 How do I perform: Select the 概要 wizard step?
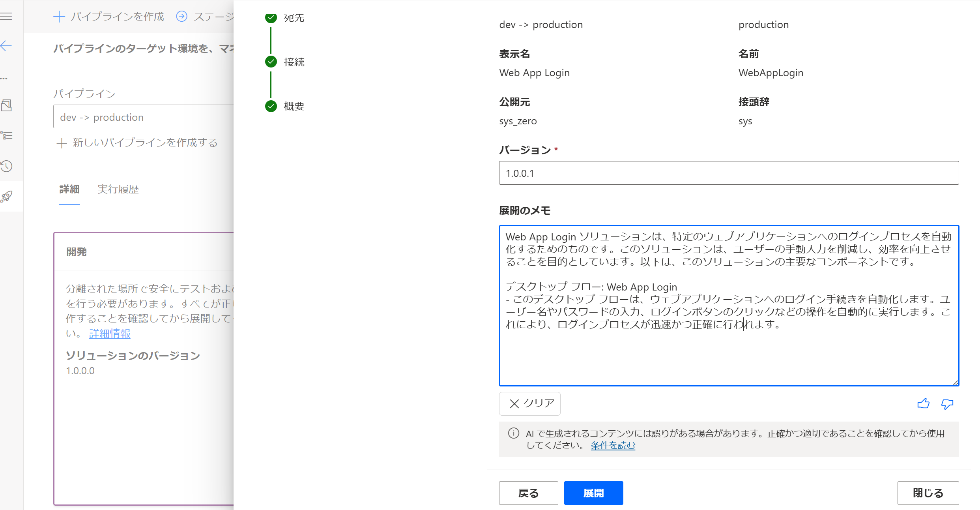[294, 106]
